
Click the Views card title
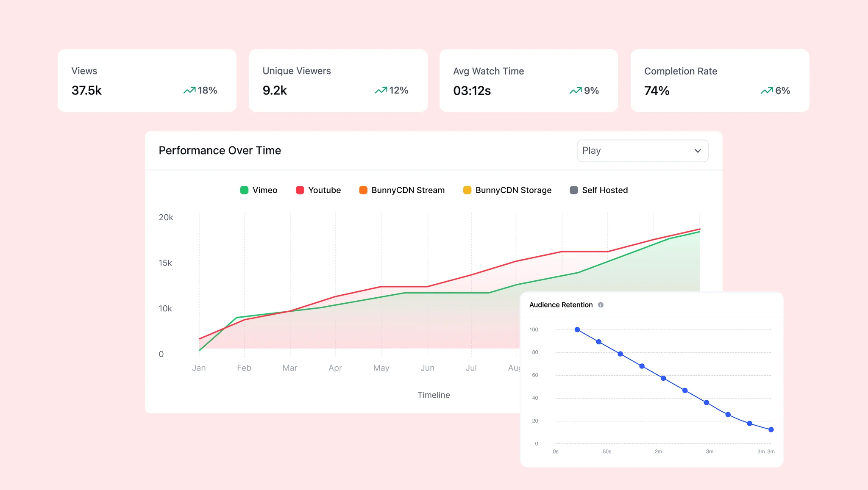click(x=84, y=71)
